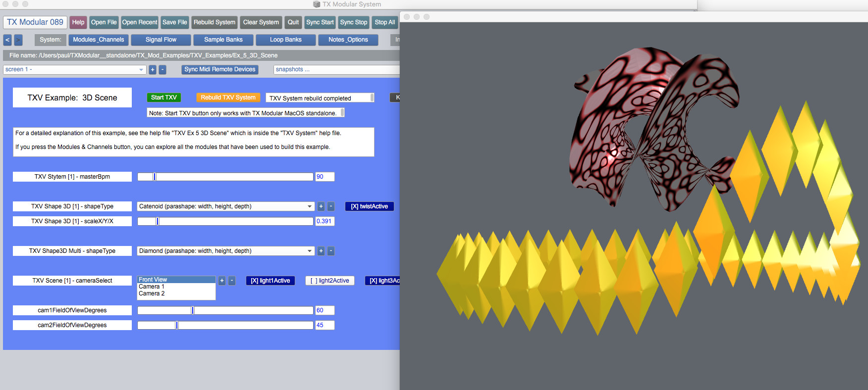868x390 pixels.
Task: Select Camera 2 in the camera list
Action: point(152,293)
